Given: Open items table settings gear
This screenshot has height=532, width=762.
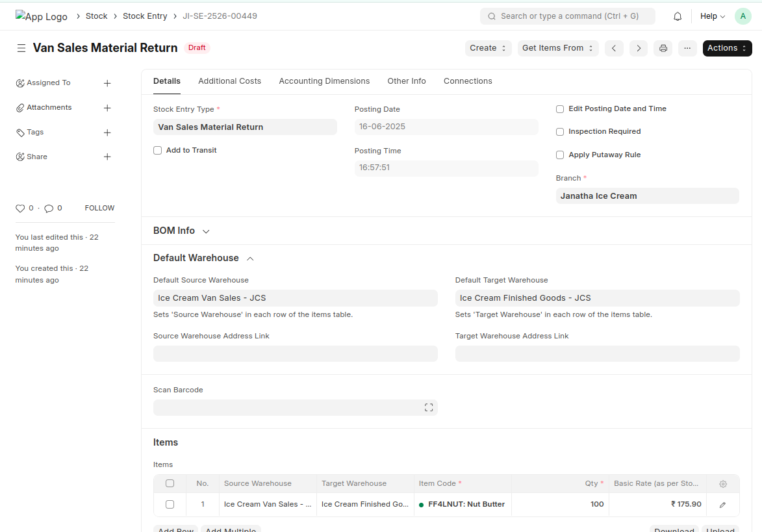Looking at the screenshot, I should click(723, 484).
